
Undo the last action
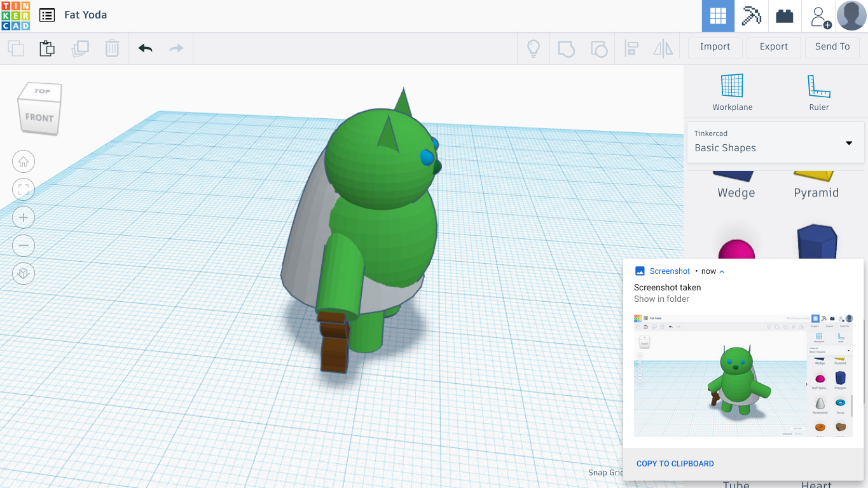coord(146,48)
